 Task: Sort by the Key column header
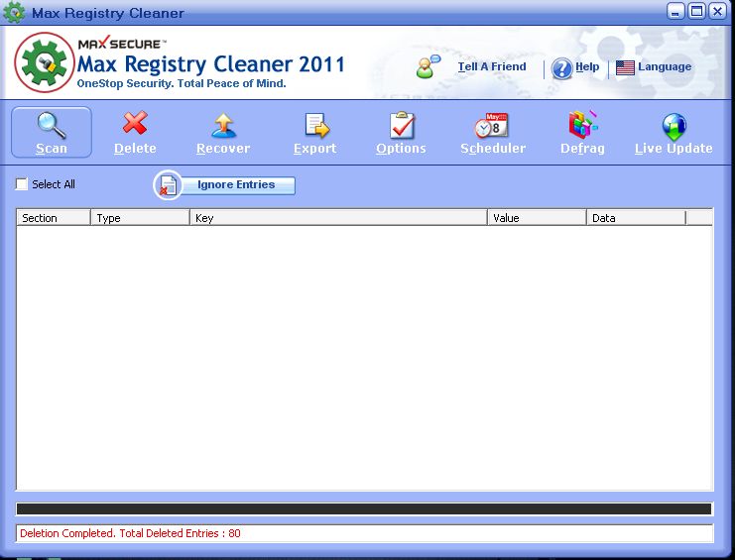point(338,218)
